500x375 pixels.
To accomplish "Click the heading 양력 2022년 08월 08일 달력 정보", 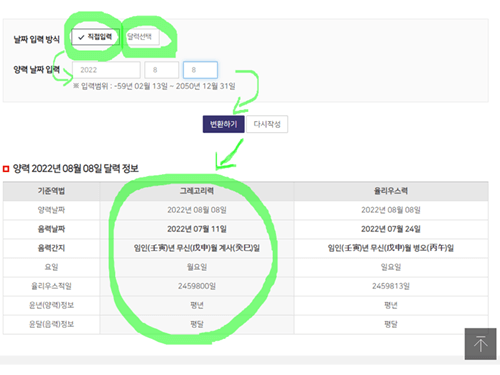I will 76,169.
